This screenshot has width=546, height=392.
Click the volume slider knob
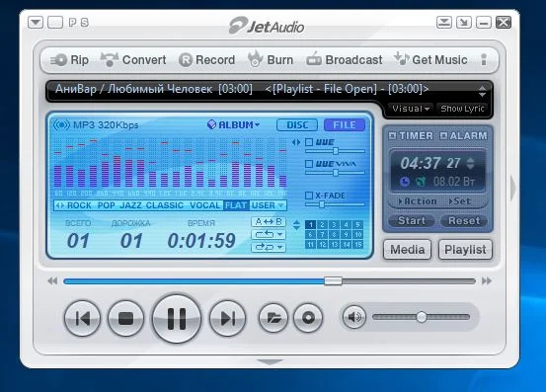pos(422,317)
